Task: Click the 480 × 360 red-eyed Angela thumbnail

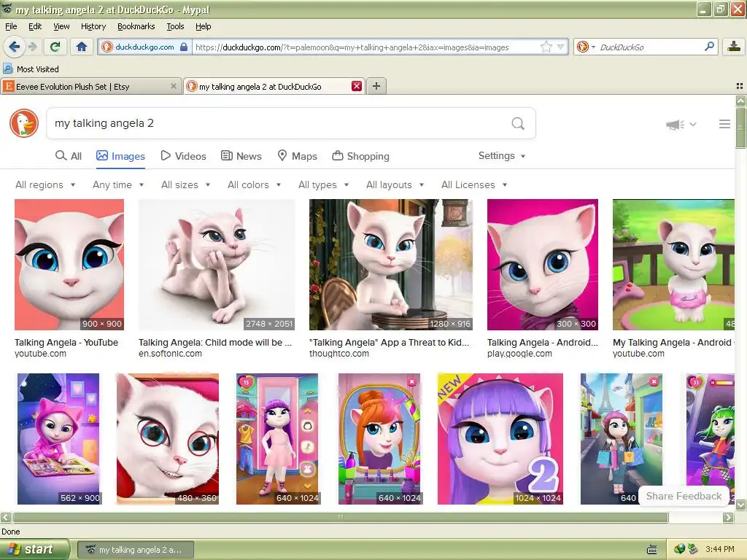Action: [x=168, y=438]
